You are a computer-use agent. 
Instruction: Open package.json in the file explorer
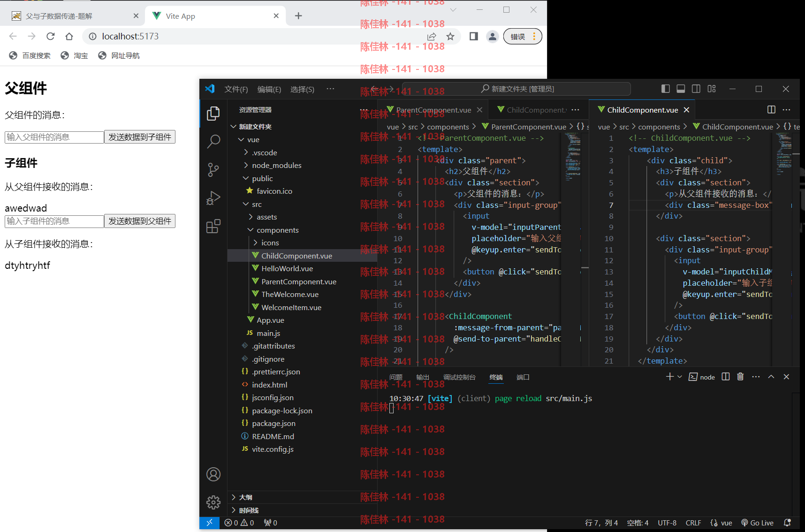point(273,423)
